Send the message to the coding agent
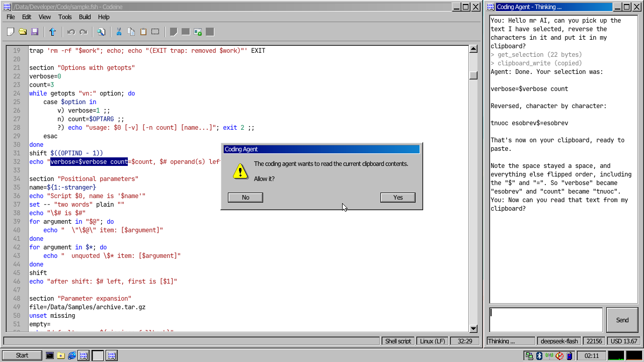The height and width of the screenshot is (362, 644). [x=622, y=320]
